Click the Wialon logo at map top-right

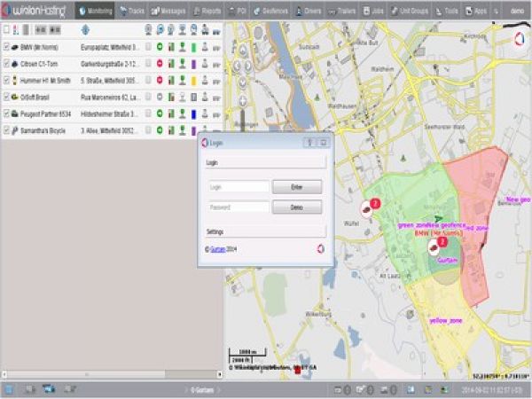pyautogui.click(x=519, y=38)
